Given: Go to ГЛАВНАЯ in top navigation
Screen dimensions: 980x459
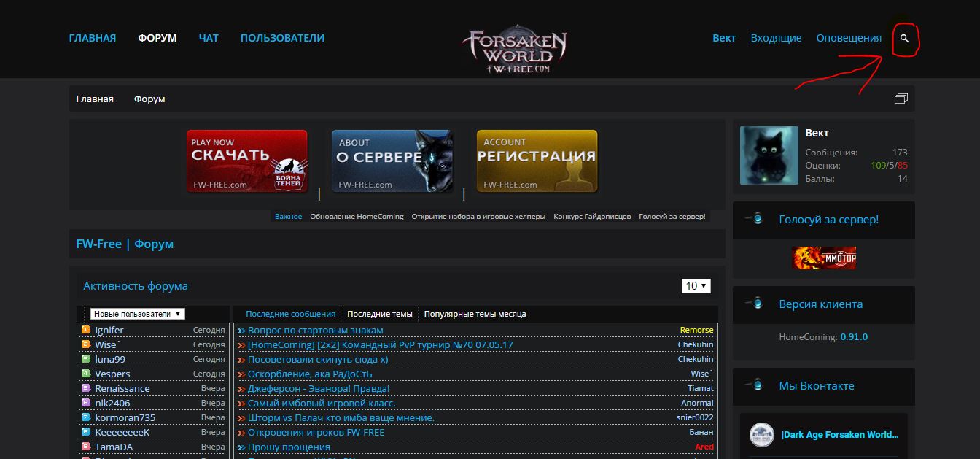Looking at the screenshot, I should pos(93,38).
